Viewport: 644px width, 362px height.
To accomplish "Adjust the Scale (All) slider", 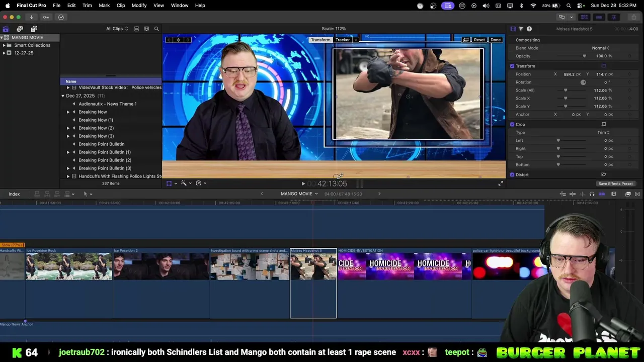I will (x=571, y=90).
